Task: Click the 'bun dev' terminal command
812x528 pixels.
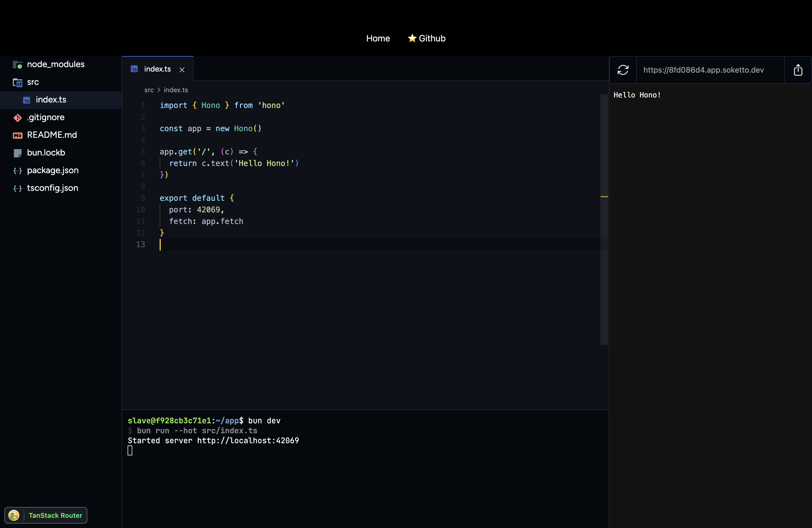Action: [x=264, y=421]
